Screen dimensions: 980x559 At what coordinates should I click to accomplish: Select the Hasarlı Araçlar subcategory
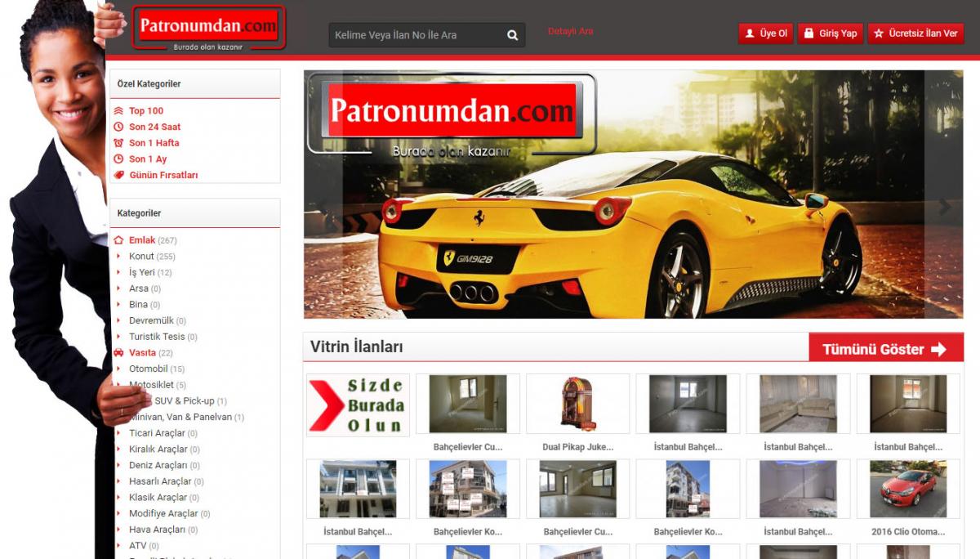(x=160, y=481)
